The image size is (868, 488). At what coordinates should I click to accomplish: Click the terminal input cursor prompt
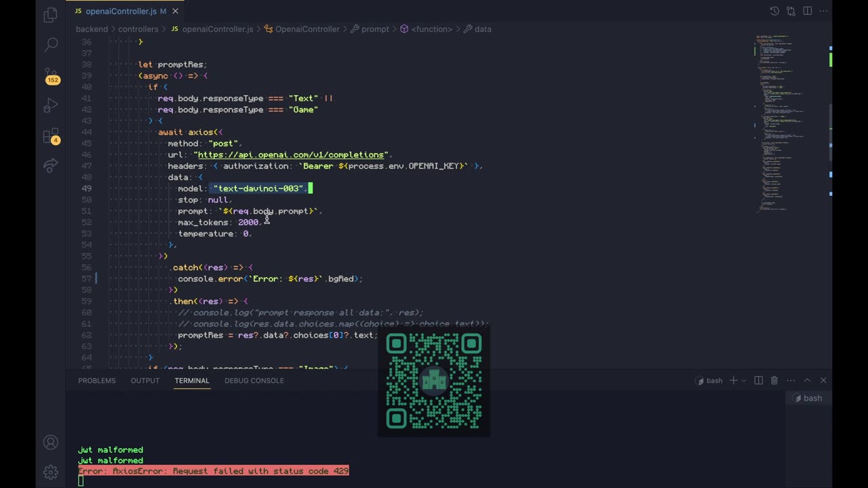coord(81,481)
